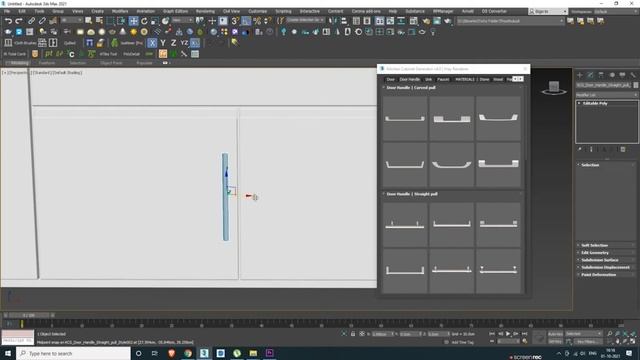The height and width of the screenshot is (360, 640).
Task: Restrict to Y axis button
Action: click(x=163, y=42)
